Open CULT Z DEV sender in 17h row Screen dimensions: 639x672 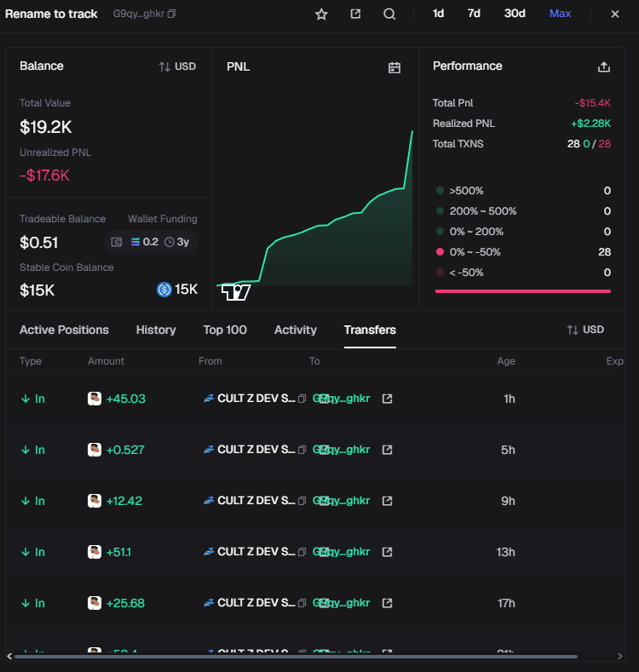(x=256, y=603)
